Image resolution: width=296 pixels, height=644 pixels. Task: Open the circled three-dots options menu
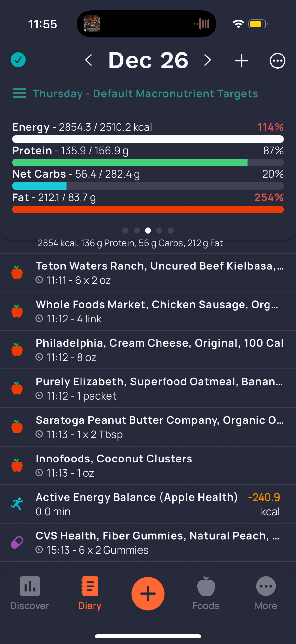tap(277, 60)
